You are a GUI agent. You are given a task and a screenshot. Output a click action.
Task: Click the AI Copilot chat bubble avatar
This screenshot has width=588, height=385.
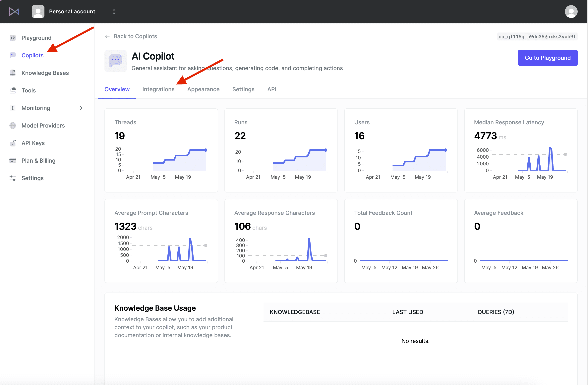click(x=116, y=61)
